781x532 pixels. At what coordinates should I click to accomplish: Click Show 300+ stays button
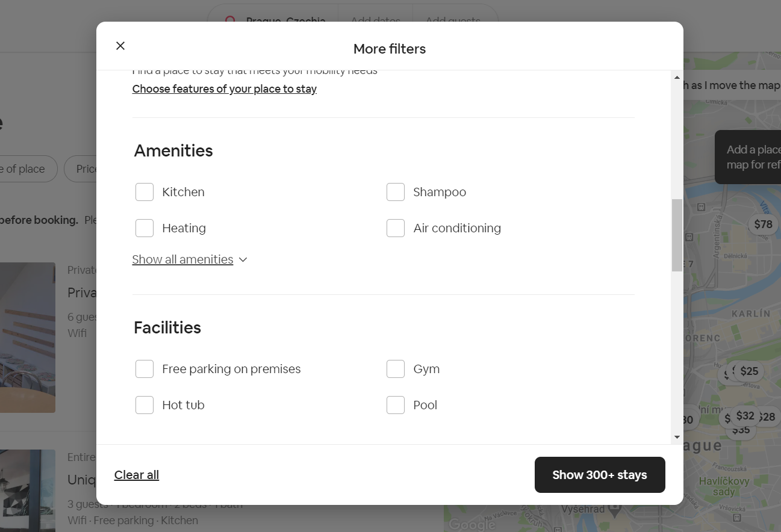click(600, 475)
